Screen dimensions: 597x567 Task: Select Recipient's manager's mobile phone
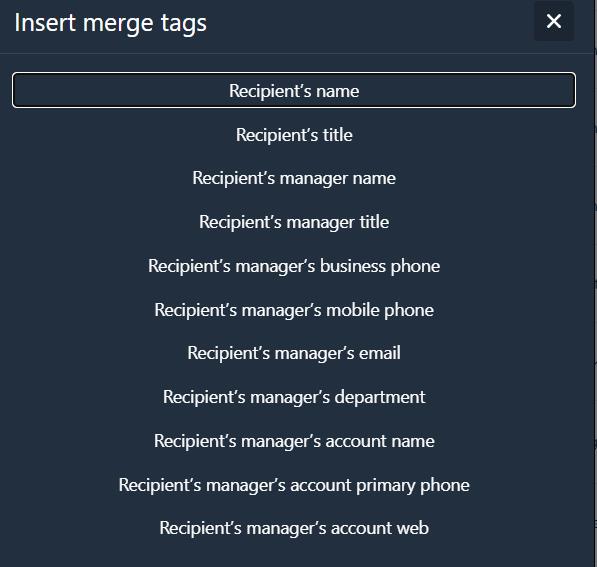[294, 310]
